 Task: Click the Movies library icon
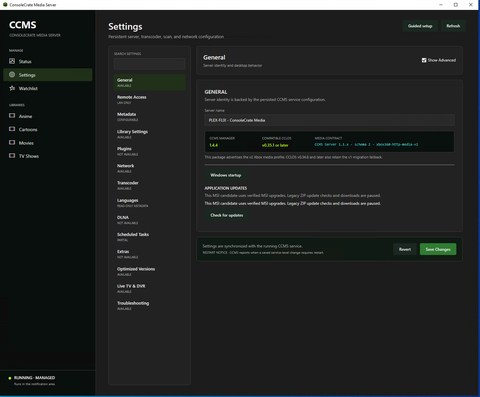tap(12, 142)
